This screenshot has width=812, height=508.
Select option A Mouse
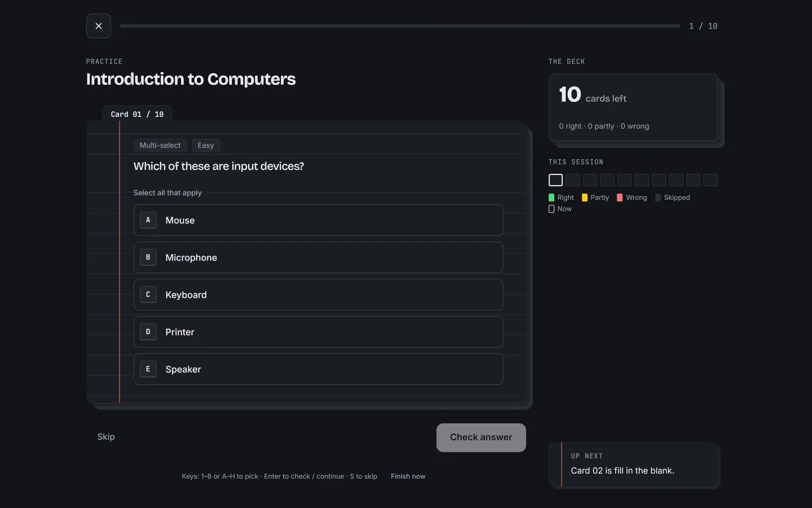tap(318, 220)
